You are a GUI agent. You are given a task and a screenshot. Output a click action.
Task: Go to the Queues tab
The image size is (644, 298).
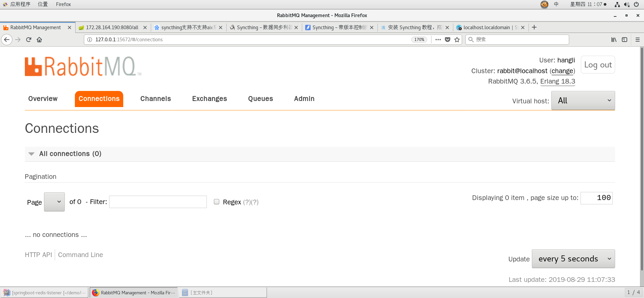(261, 99)
